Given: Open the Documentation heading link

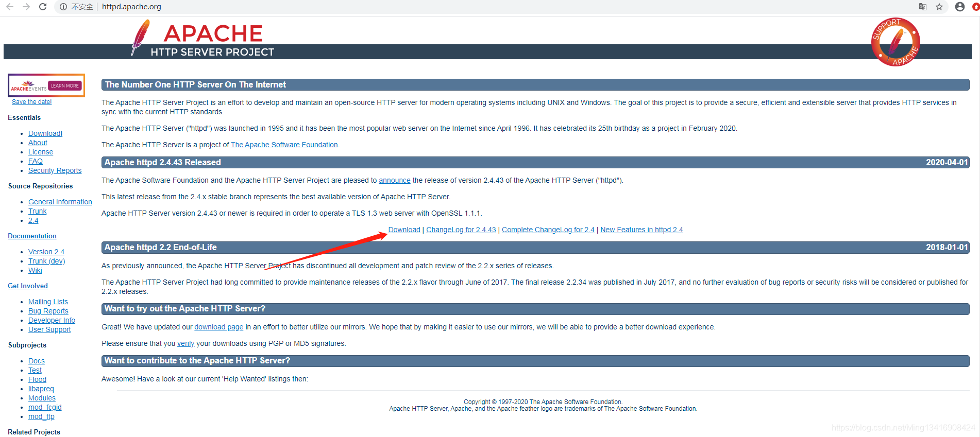Looking at the screenshot, I should (x=32, y=236).
